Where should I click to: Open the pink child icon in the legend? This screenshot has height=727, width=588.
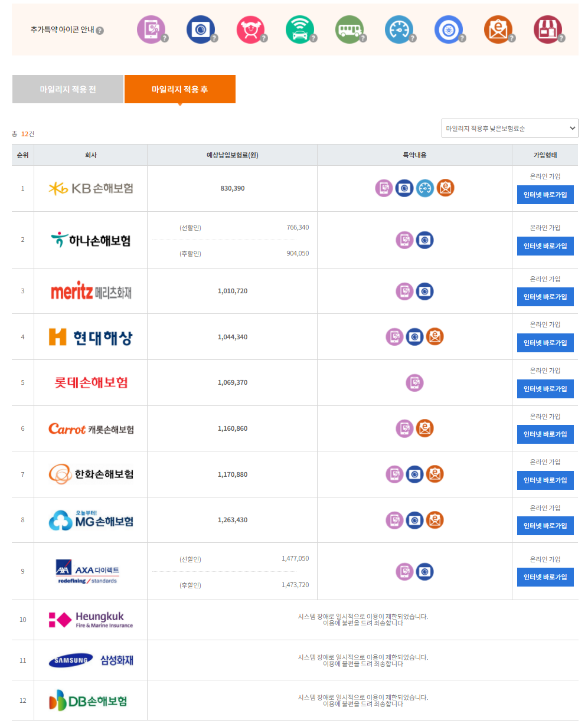pyautogui.click(x=250, y=29)
